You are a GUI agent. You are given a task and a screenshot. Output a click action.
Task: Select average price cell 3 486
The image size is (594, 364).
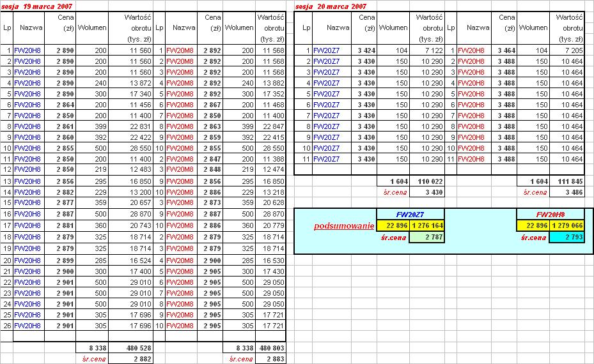tap(567, 192)
